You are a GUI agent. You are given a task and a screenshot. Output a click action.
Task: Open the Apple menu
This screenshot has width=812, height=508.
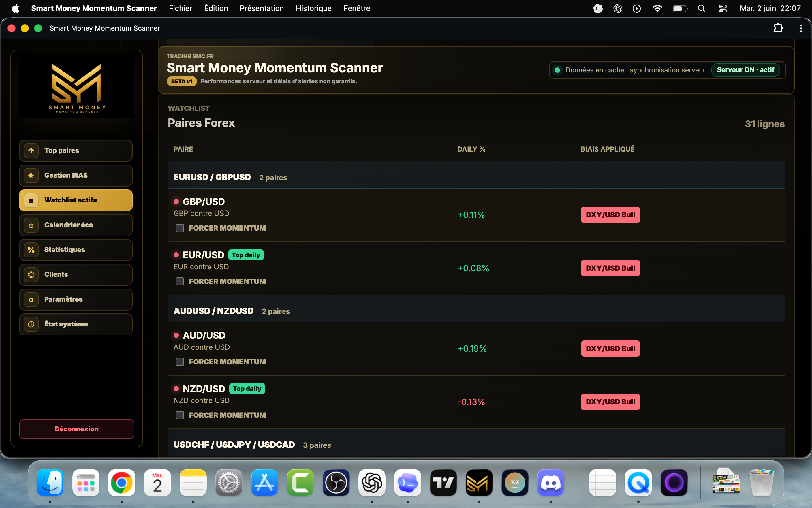tap(16, 8)
